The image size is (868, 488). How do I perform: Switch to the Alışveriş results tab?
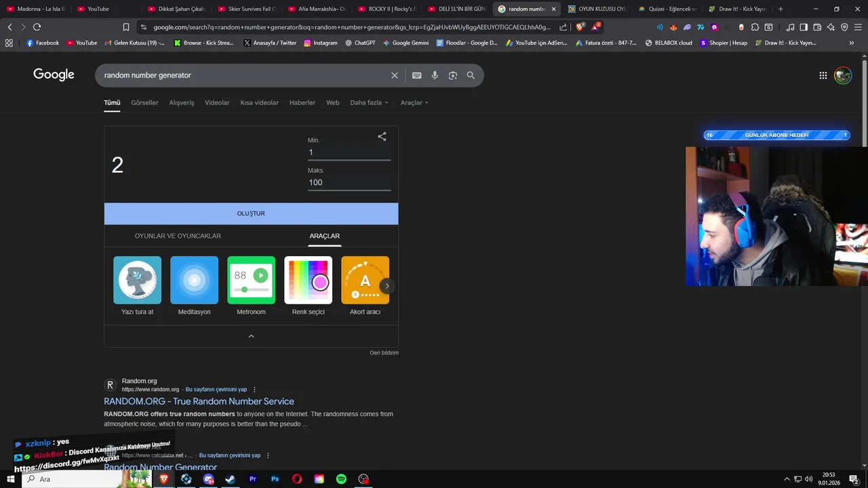pos(182,103)
